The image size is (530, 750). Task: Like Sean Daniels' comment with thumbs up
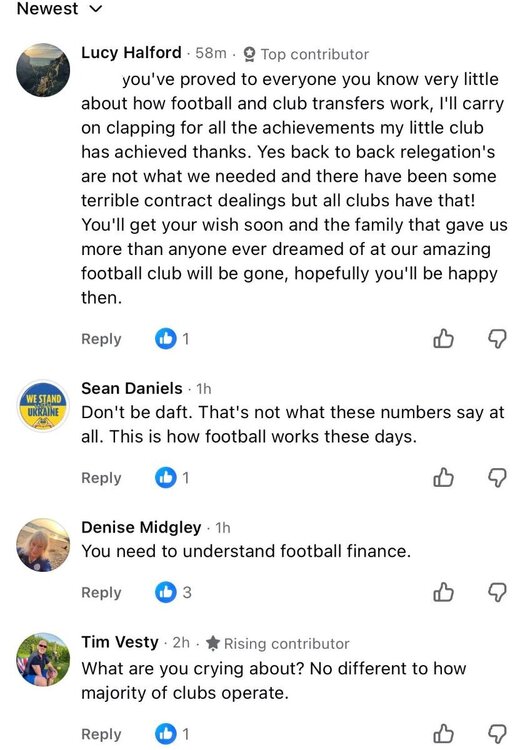[x=443, y=477]
